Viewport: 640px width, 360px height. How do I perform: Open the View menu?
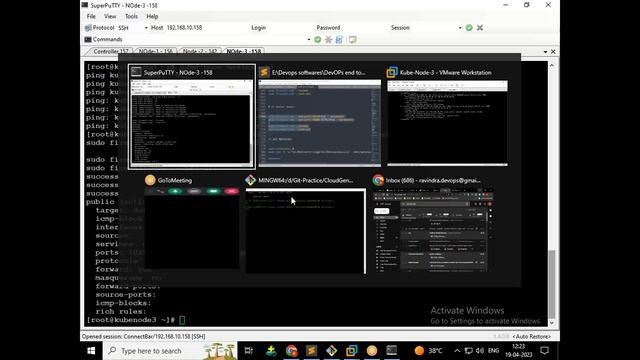(x=110, y=16)
